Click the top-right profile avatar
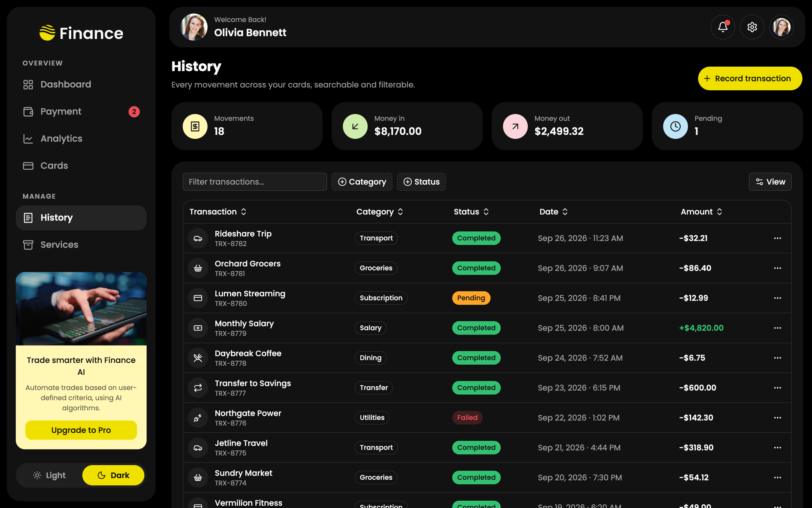Screen dimensions: 812x508 click(782, 27)
